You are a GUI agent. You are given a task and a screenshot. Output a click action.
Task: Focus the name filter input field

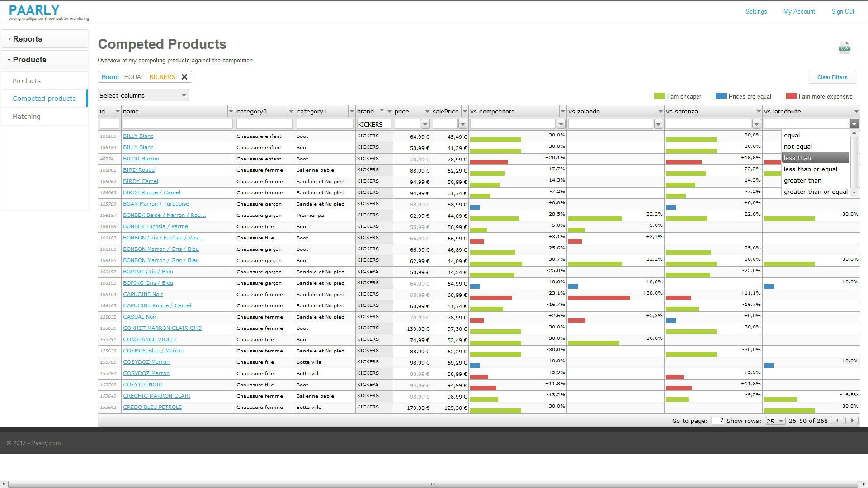coord(178,124)
